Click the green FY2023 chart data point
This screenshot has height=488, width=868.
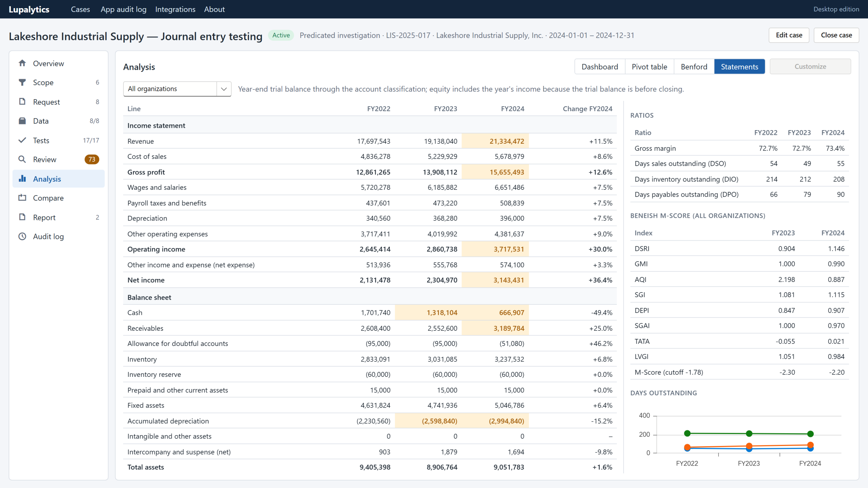pos(749,433)
